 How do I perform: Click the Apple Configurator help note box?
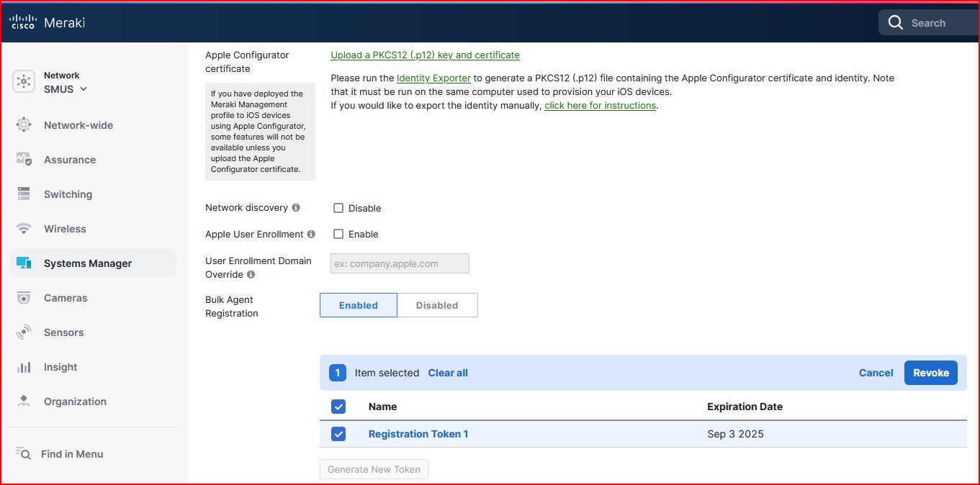coord(260,132)
